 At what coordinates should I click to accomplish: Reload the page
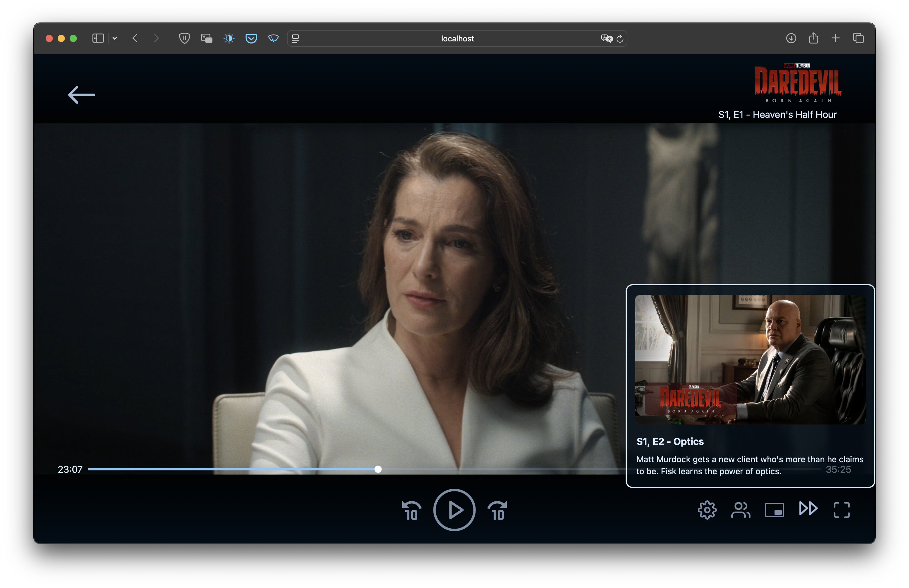(620, 38)
